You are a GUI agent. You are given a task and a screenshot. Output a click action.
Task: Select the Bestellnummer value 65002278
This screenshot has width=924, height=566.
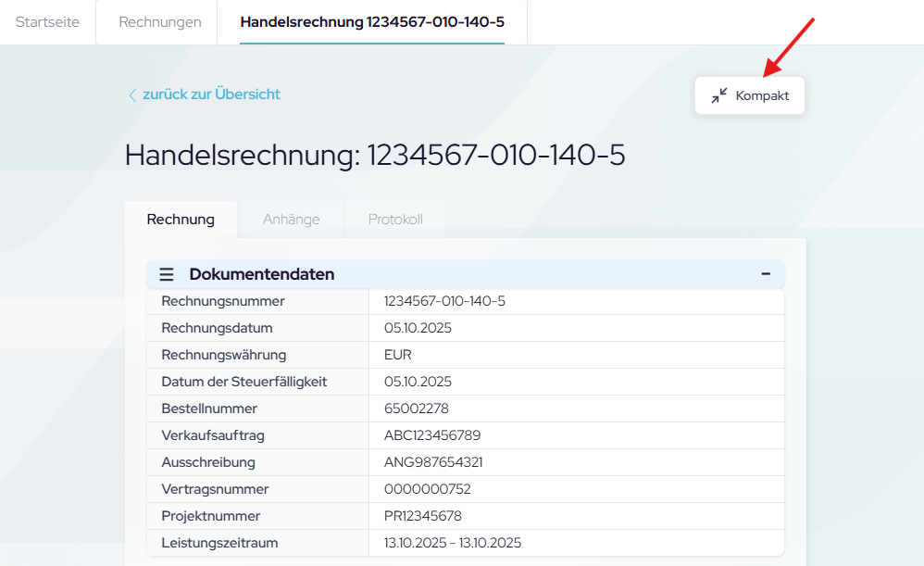(416, 409)
